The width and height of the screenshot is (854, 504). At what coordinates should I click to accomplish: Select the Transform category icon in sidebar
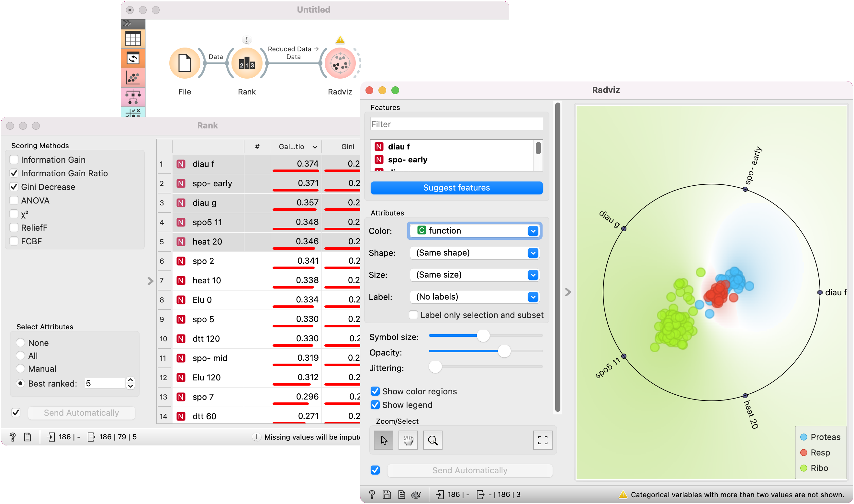(x=133, y=59)
